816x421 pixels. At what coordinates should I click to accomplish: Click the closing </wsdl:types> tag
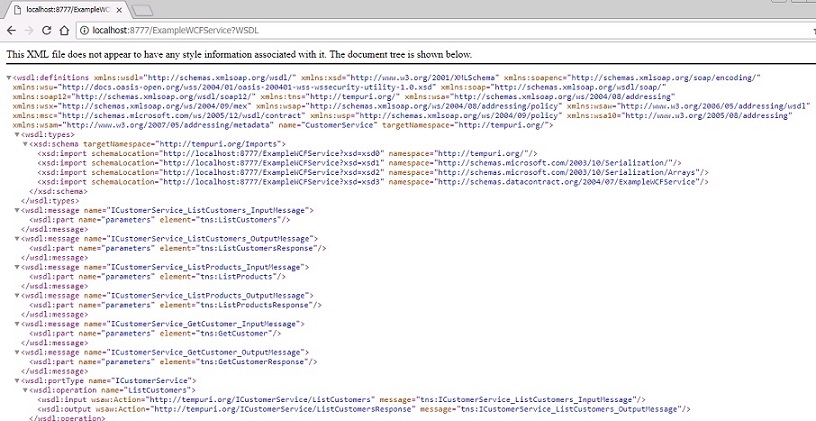click(50, 201)
